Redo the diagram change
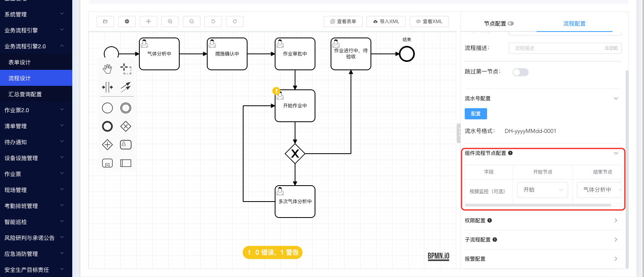The width and height of the screenshot is (644, 277). click(x=235, y=22)
